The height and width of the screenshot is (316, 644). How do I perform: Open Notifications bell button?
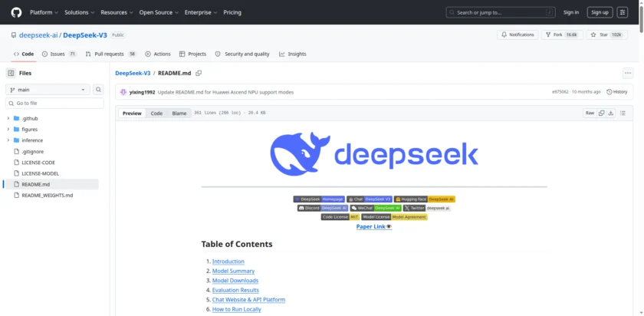[x=517, y=35]
